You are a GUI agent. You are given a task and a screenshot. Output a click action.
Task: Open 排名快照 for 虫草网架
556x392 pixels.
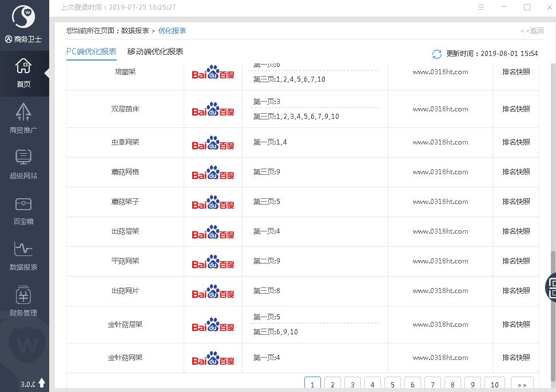point(516,142)
